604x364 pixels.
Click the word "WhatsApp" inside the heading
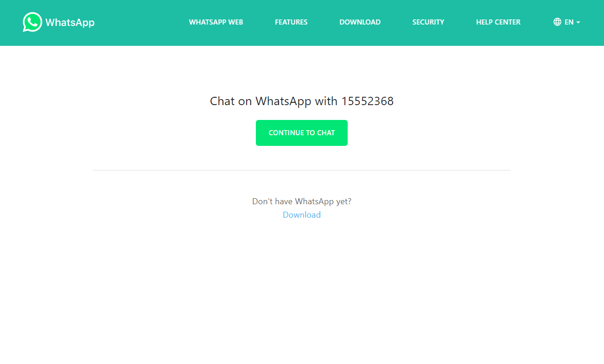[x=283, y=101]
